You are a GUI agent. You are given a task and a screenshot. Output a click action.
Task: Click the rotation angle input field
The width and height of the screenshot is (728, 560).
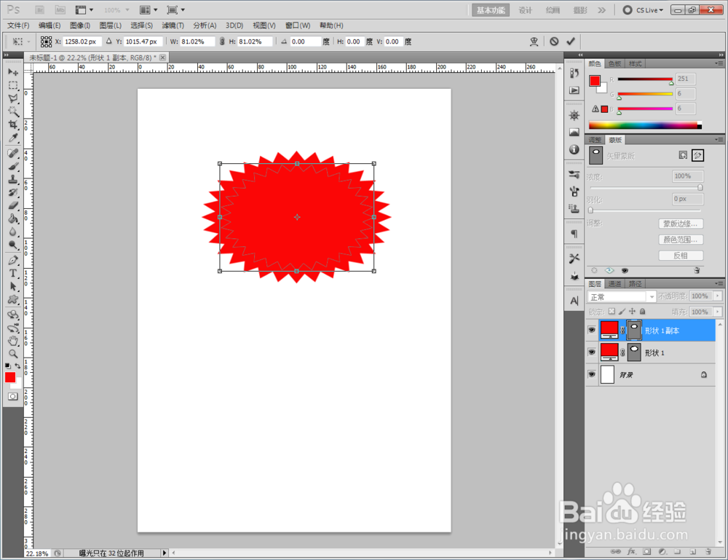tap(305, 42)
